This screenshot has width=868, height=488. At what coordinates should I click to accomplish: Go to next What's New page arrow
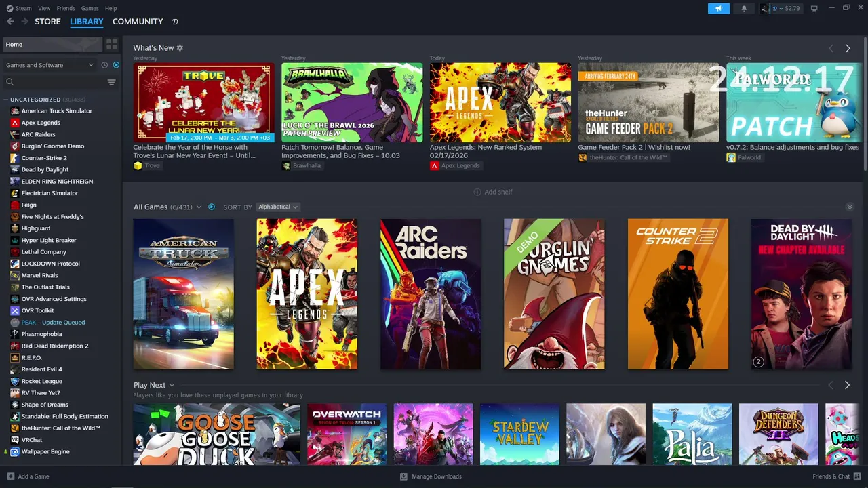coord(848,48)
